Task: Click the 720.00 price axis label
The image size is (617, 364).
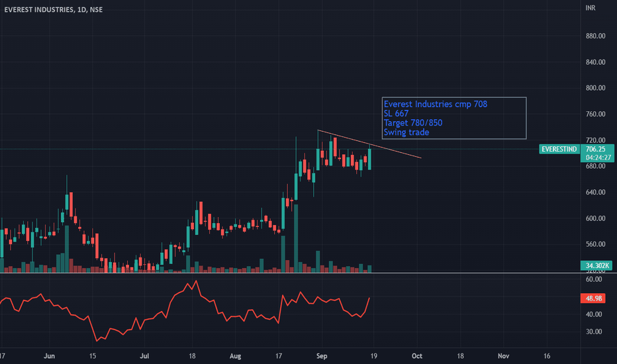Action: click(x=595, y=140)
